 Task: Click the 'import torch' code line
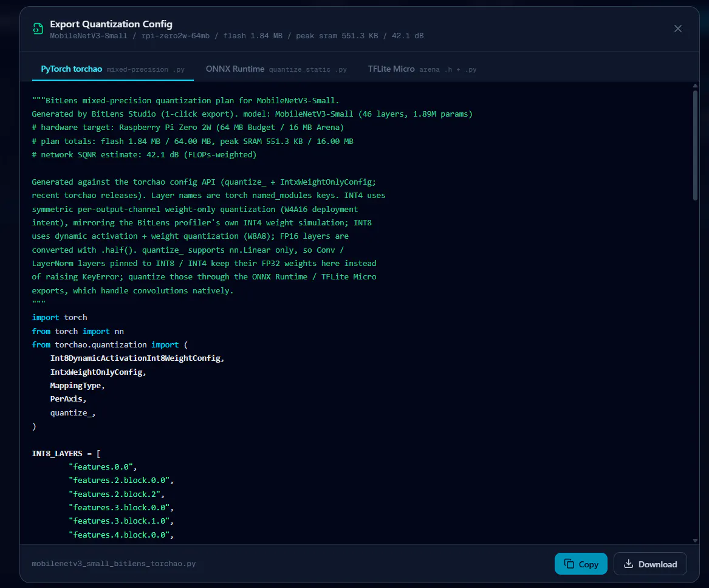(60, 317)
